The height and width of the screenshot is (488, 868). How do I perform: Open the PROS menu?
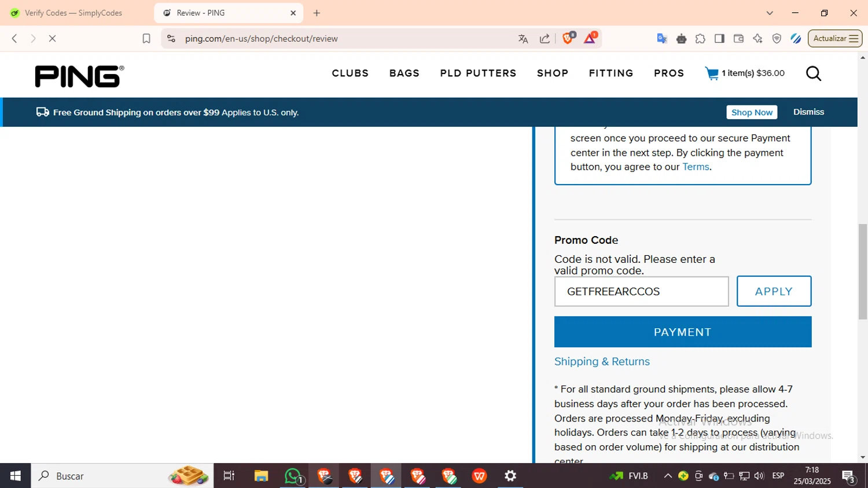pyautogui.click(x=669, y=74)
